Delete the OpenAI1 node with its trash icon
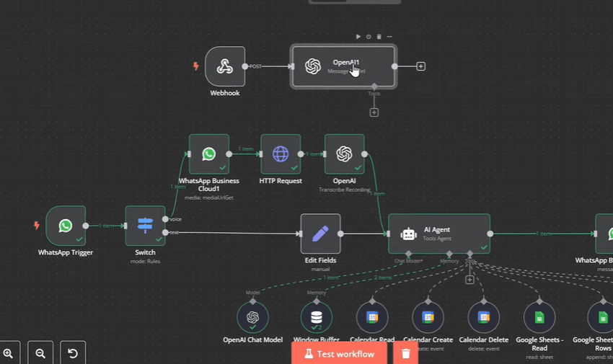This screenshot has width=613, height=364. (379, 36)
